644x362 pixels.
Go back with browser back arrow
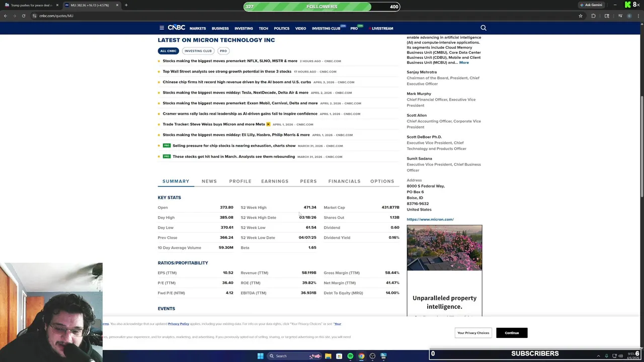6,16
